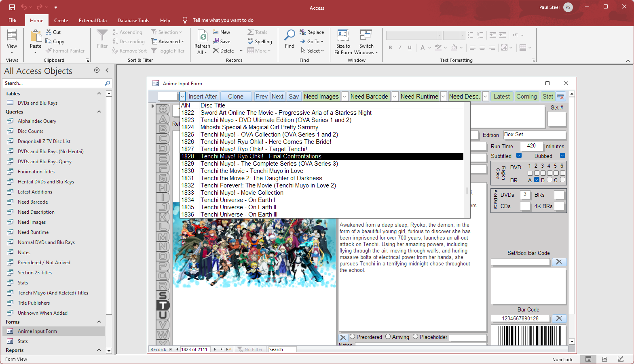Click the navigation pane Search box
Image resolution: width=634 pixels, height=364 pixels.
pyautogui.click(x=53, y=83)
